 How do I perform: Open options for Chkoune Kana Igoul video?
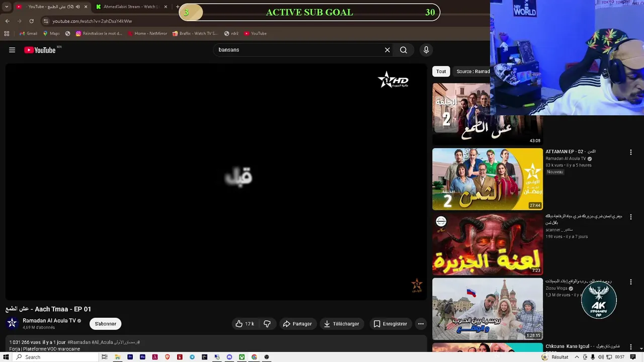[x=631, y=347]
